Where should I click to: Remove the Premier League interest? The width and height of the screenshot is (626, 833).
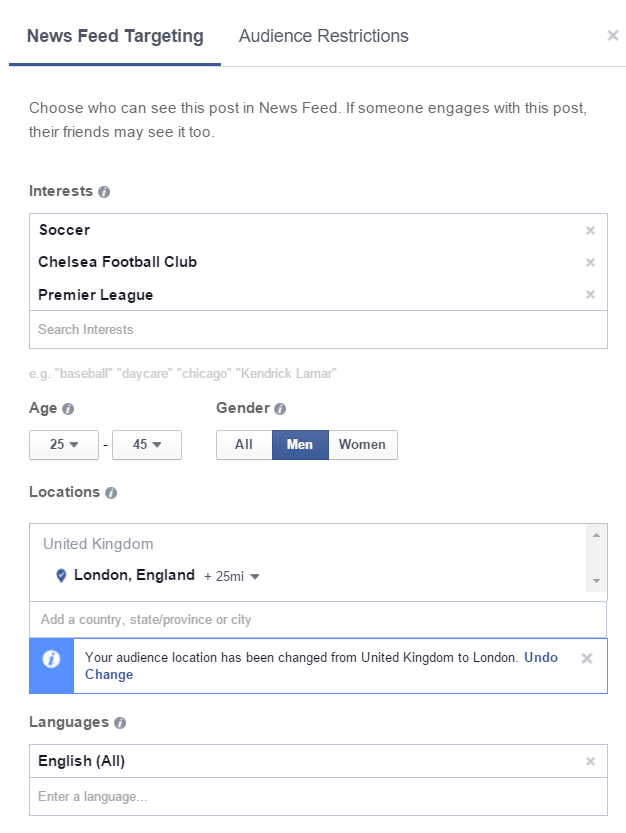(590, 294)
